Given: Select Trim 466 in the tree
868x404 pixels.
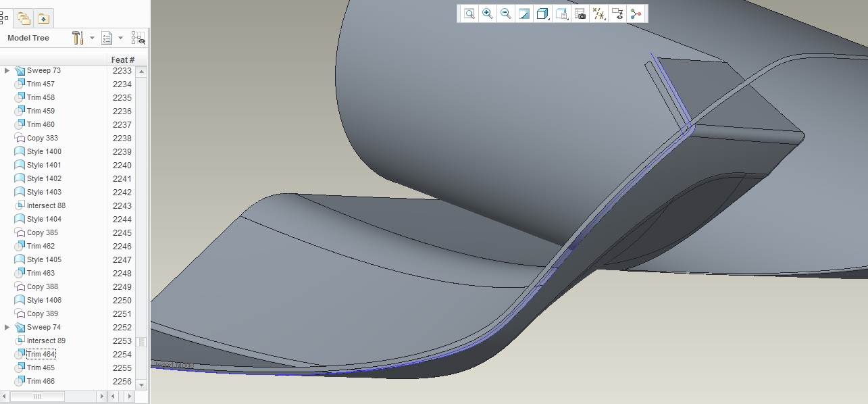Looking at the screenshot, I should tap(41, 381).
